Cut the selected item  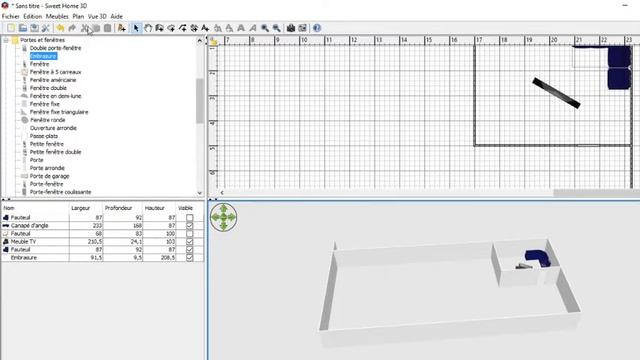[84, 28]
